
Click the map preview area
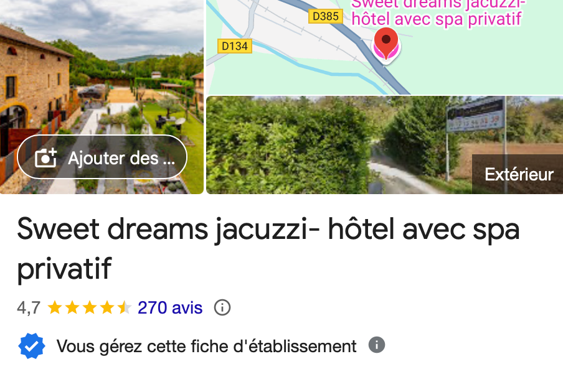point(384,47)
